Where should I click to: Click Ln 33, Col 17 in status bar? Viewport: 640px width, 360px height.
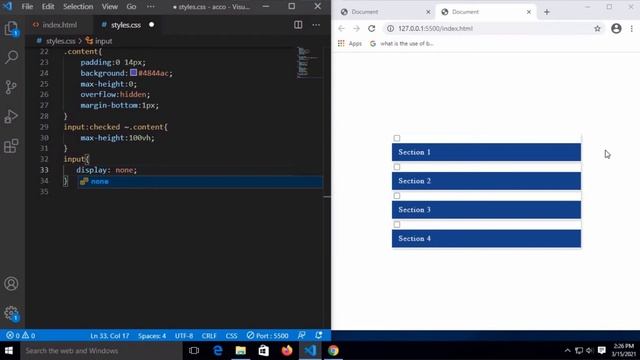tap(109, 336)
